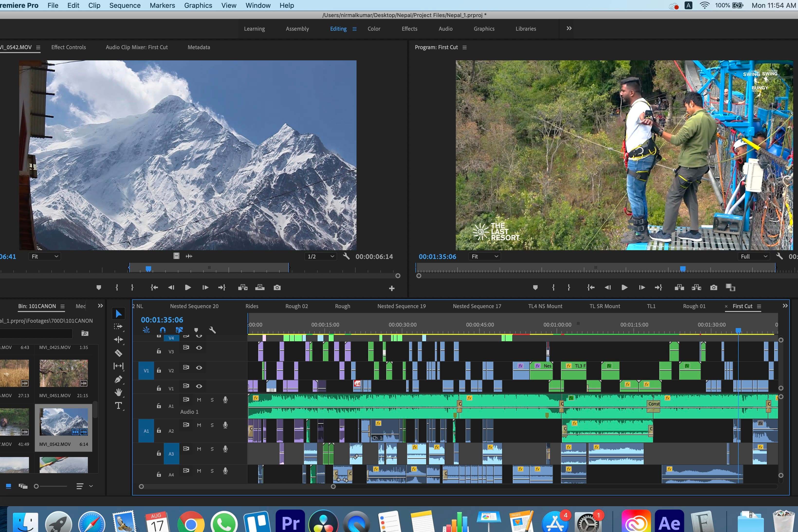Open the Sequence menu
The width and height of the screenshot is (798, 532).
pos(125,5)
